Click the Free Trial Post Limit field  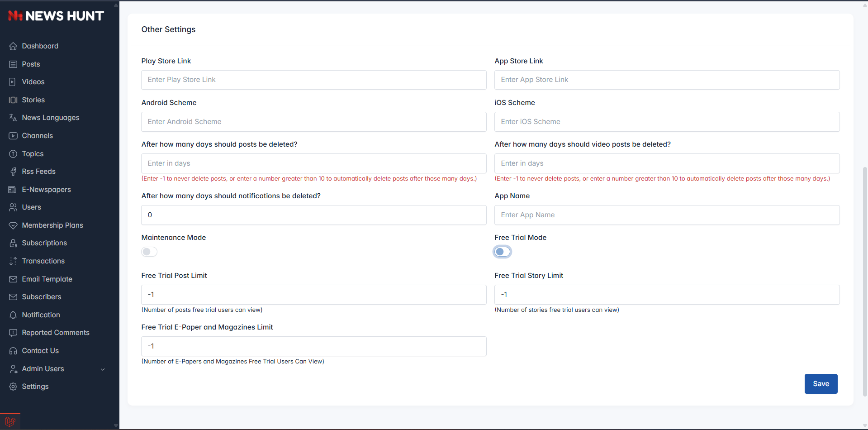[x=314, y=295]
